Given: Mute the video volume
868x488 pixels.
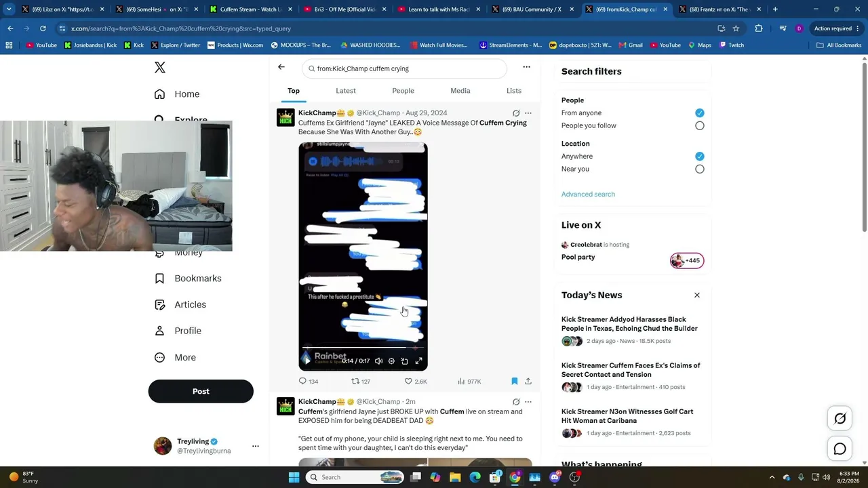Looking at the screenshot, I should pyautogui.click(x=378, y=361).
